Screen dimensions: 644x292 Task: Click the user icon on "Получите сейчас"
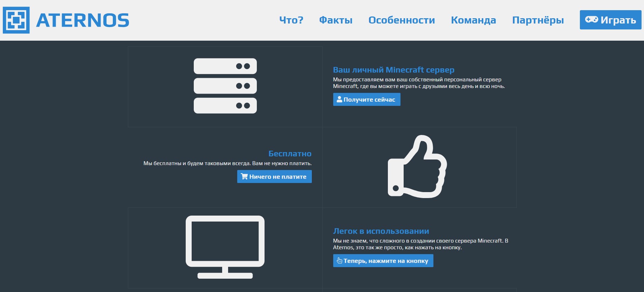click(339, 100)
